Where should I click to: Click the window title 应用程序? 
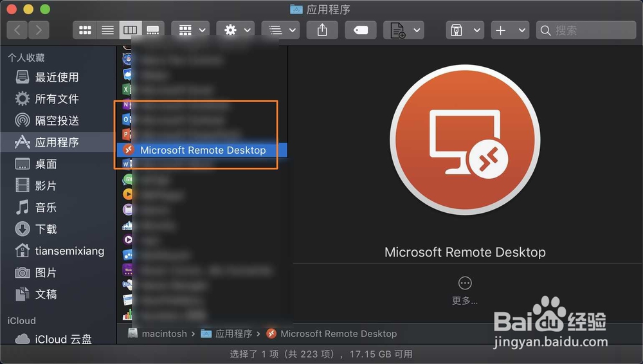328,10
